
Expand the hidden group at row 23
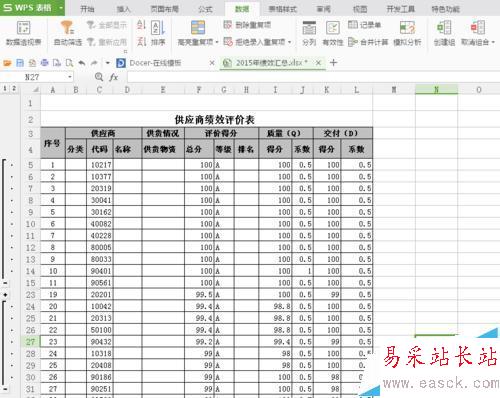coord(5,295)
